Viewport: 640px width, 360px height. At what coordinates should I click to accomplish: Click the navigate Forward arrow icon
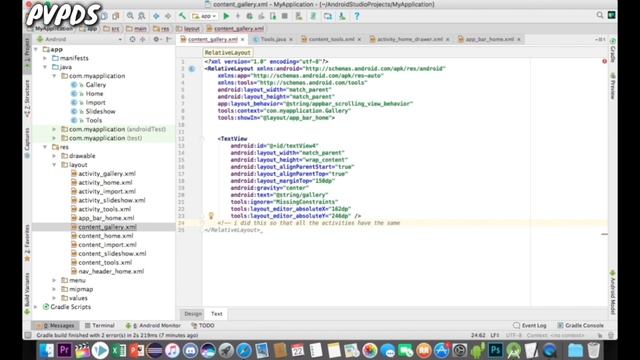(168, 16)
